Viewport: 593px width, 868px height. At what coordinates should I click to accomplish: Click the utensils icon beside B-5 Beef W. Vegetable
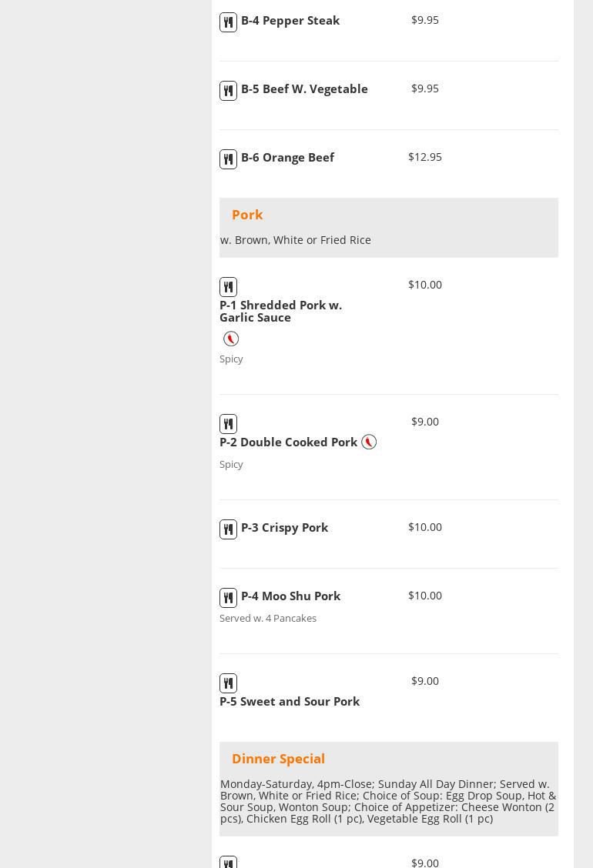pos(228,91)
